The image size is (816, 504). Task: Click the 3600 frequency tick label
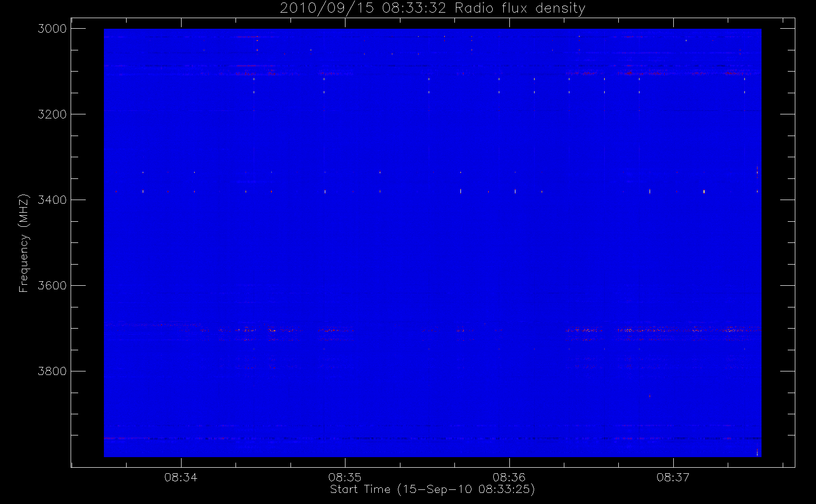click(x=52, y=286)
